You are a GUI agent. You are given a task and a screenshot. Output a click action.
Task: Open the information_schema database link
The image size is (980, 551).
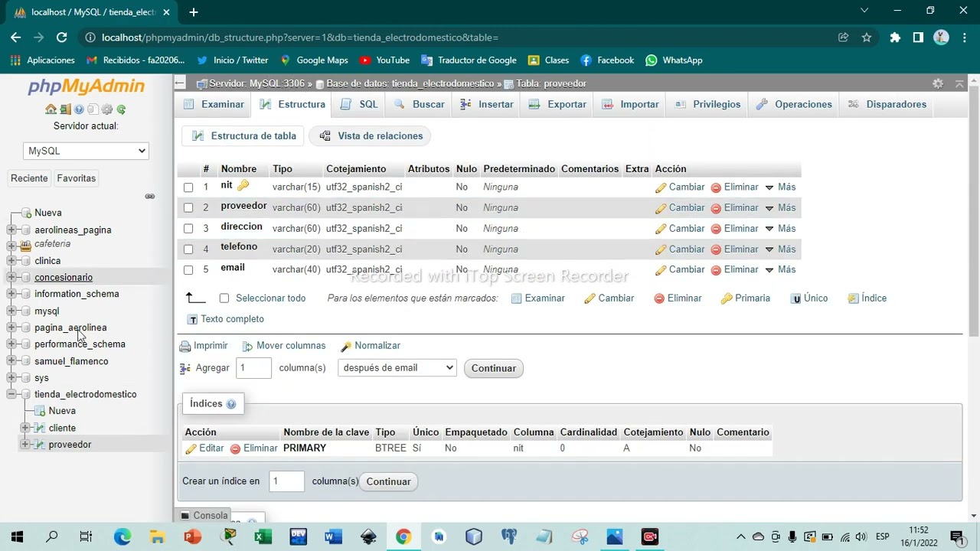(x=77, y=294)
